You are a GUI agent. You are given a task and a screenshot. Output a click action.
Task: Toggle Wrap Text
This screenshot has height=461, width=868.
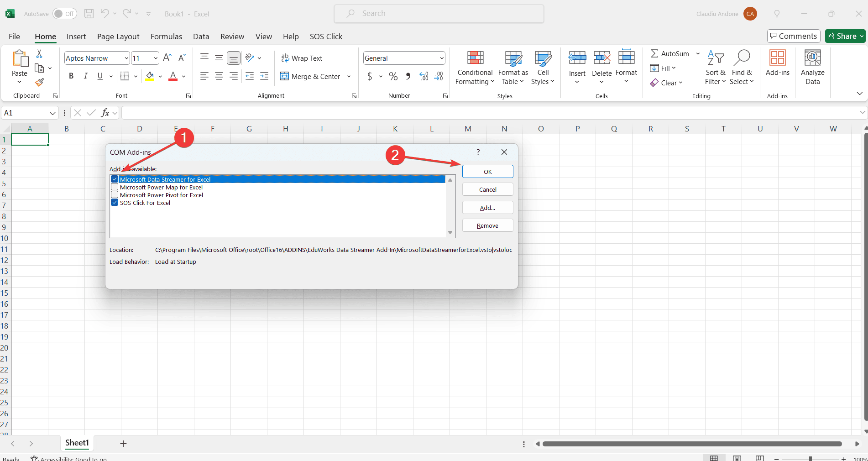302,58
